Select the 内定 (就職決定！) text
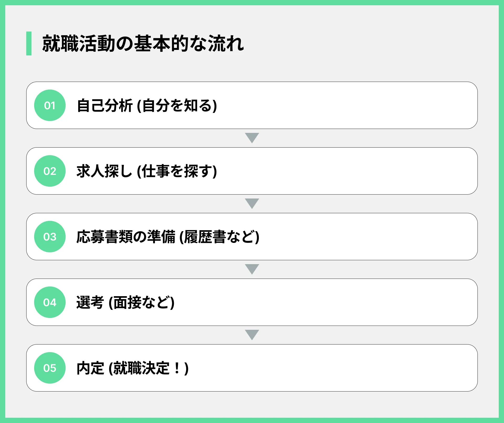Screen dimensions: 504x423 click(133, 368)
